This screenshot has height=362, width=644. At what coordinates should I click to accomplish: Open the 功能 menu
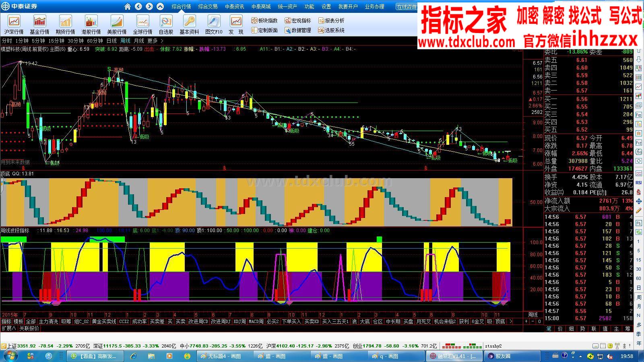[x=309, y=6]
